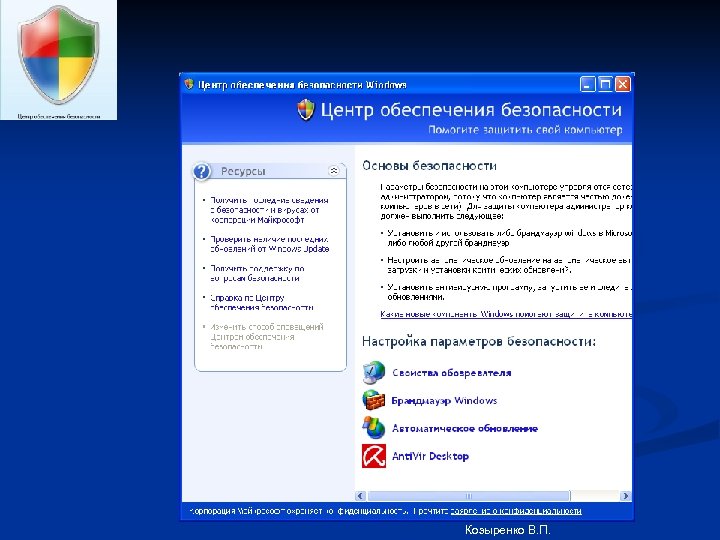This screenshot has height=540, width=720.
Task: Click the Основы безопасности heading
Action: [429, 166]
